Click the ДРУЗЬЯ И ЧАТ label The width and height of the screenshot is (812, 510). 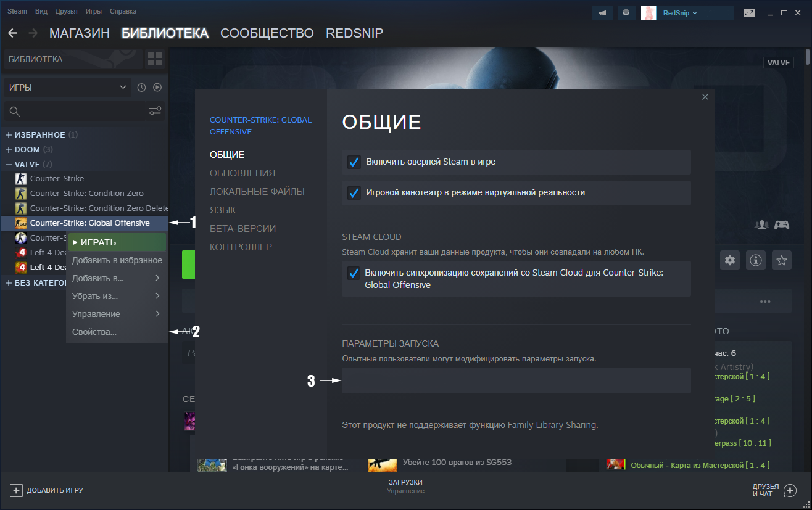(766, 490)
